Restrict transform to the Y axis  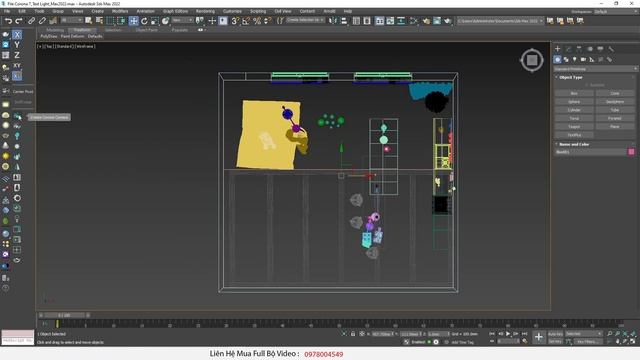pyautogui.click(x=17, y=45)
